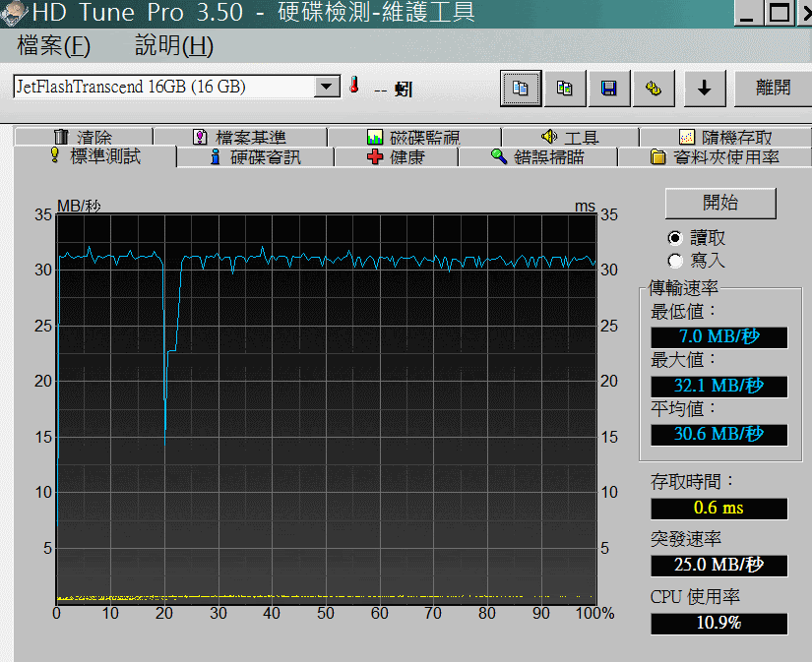
Task: Switch to the 資料夾使用率 tab
Action: (x=715, y=156)
